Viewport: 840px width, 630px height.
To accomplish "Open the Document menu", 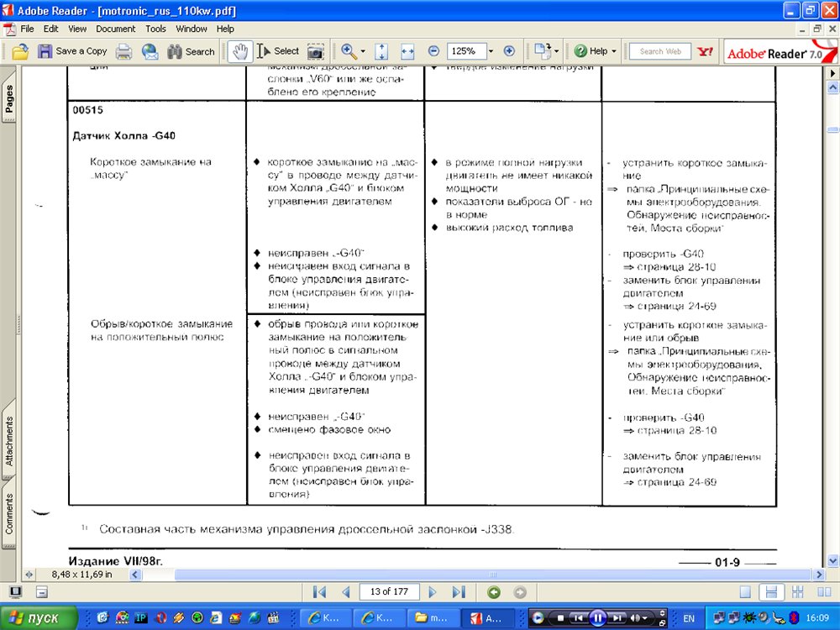I will coord(116,29).
